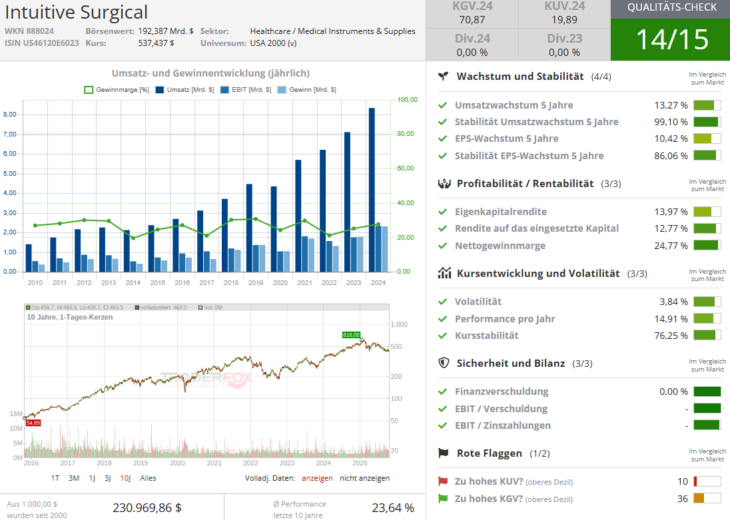The width and height of the screenshot is (730, 520).
Task: Click the Nettogewinnmarge comparison bar
Action: (706, 245)
